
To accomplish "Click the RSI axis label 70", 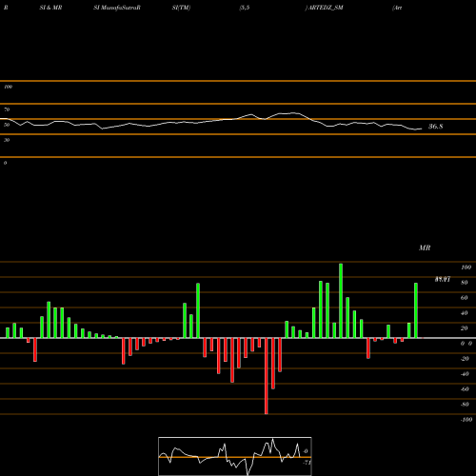I will (7, 109).
